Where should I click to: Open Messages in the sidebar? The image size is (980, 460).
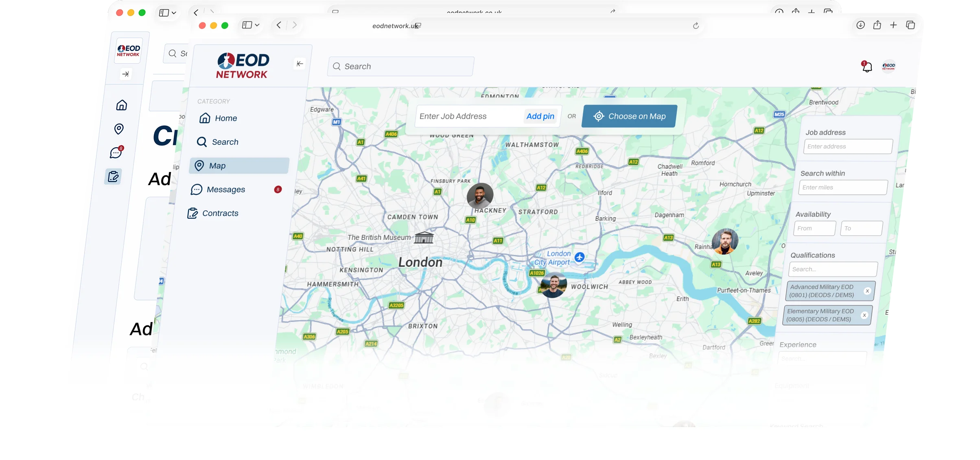coord(226,190)
